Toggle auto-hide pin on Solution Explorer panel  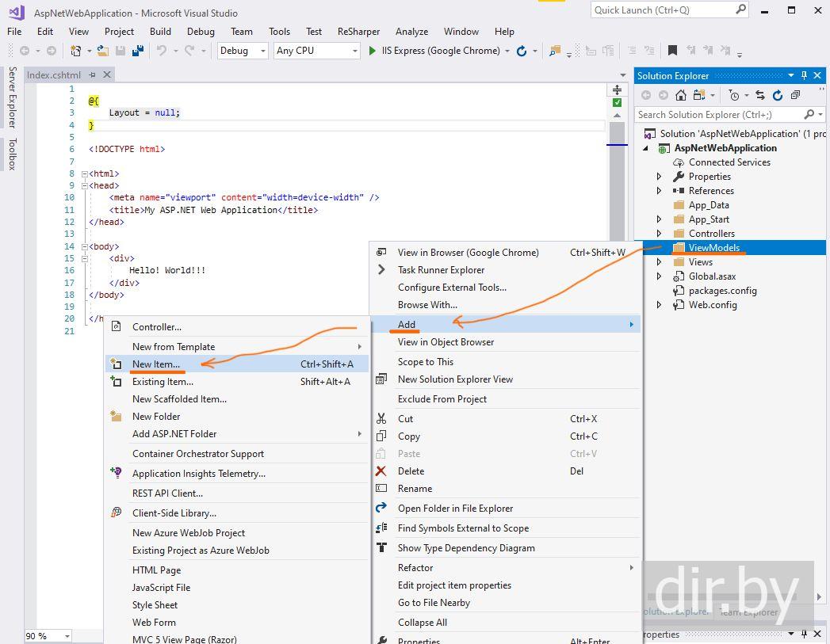803,76
